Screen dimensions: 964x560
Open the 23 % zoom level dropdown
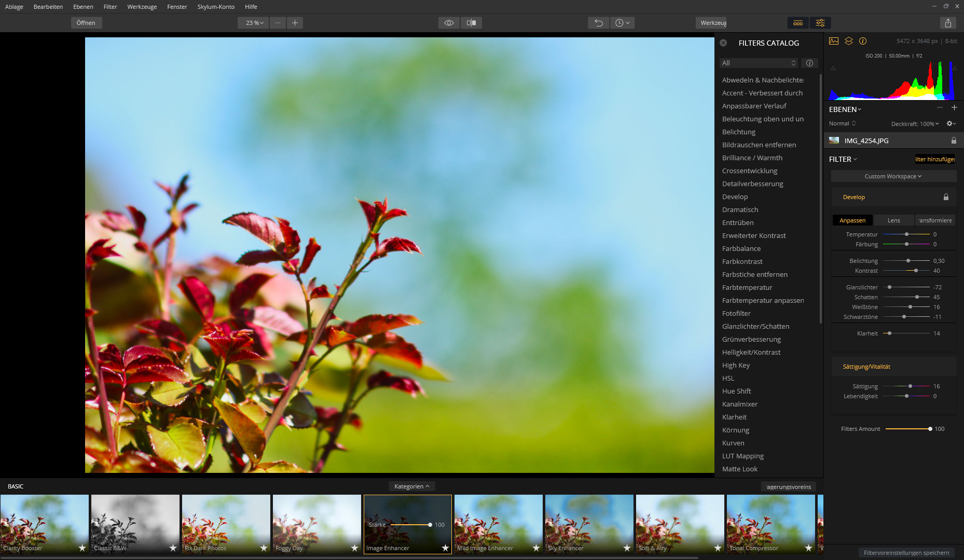coord(254,23)
